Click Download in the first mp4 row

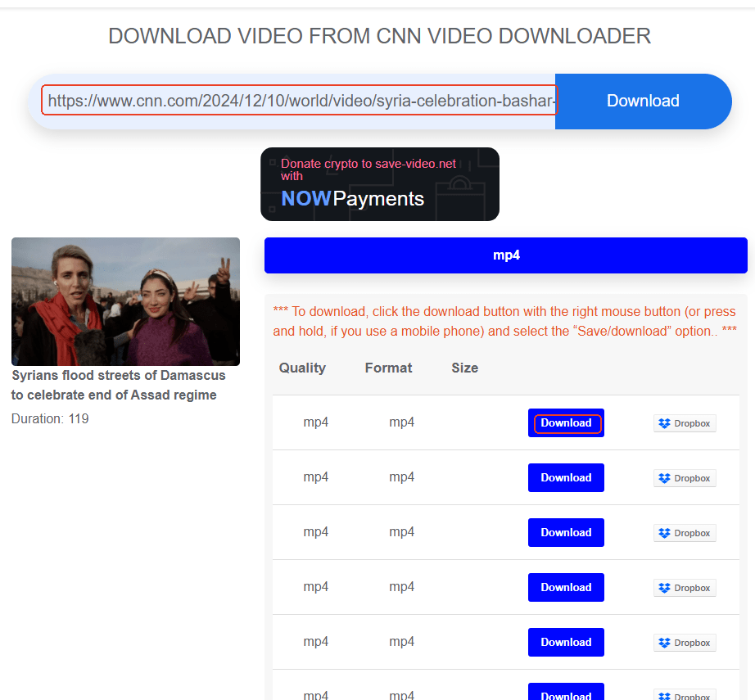click(x=566, y=423)
